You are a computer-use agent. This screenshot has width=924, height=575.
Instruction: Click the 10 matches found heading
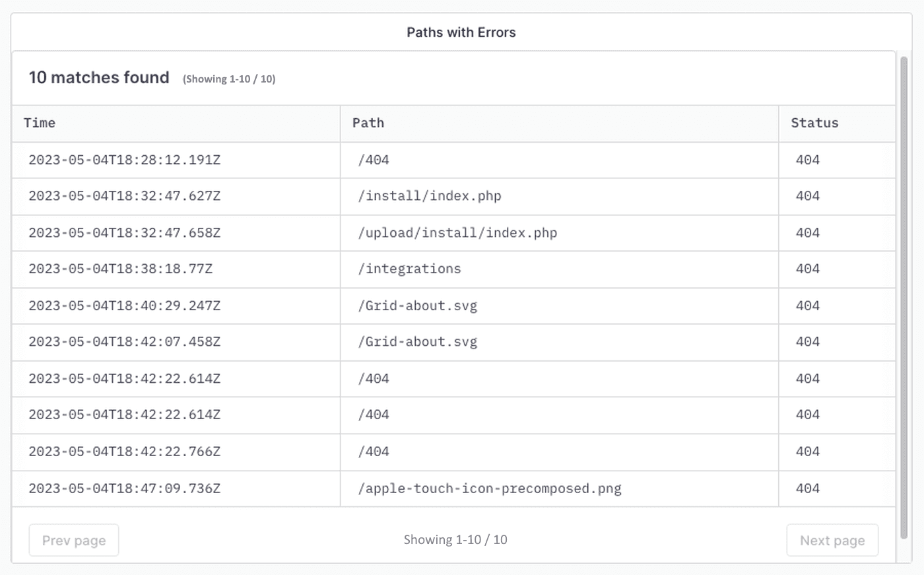pyautogui.click(x=98, y=77)
